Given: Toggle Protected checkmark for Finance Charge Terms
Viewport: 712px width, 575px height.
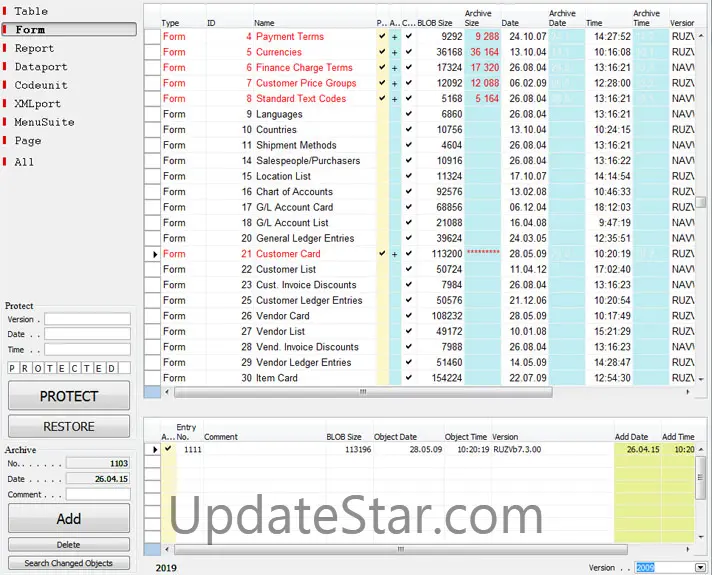Looking at the screenshot, I should (x=382, y=67).
